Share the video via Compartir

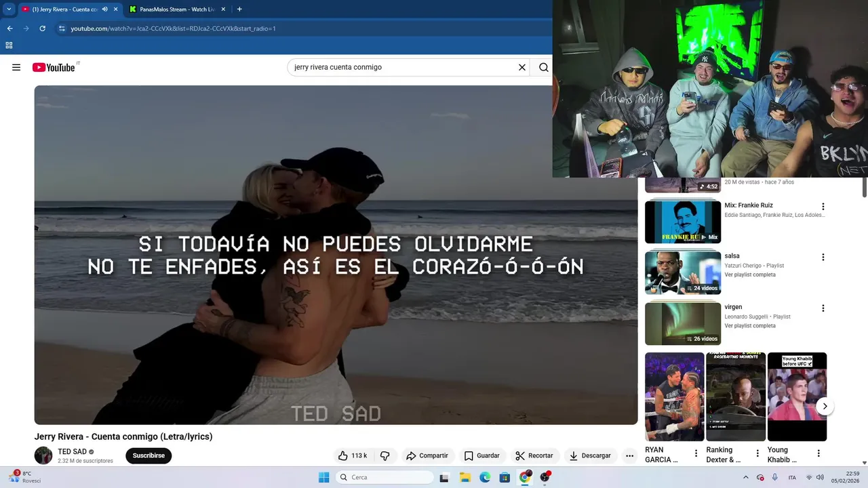(x=427, y=455)
